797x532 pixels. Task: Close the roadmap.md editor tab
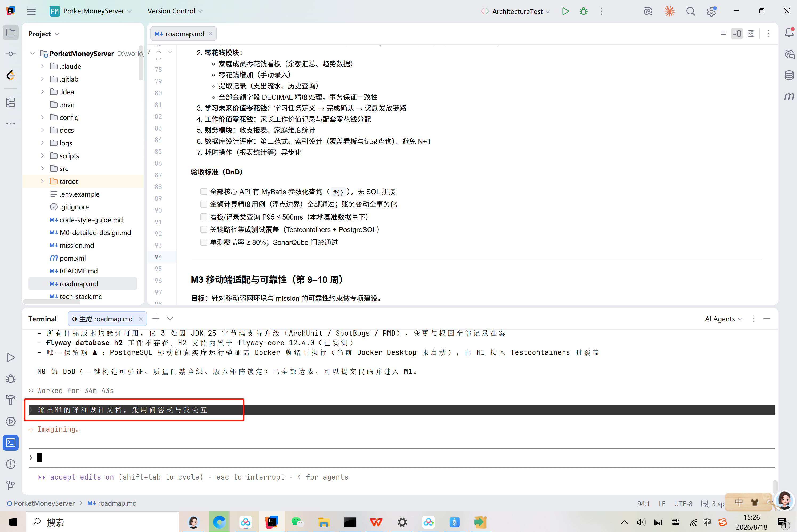210,34
